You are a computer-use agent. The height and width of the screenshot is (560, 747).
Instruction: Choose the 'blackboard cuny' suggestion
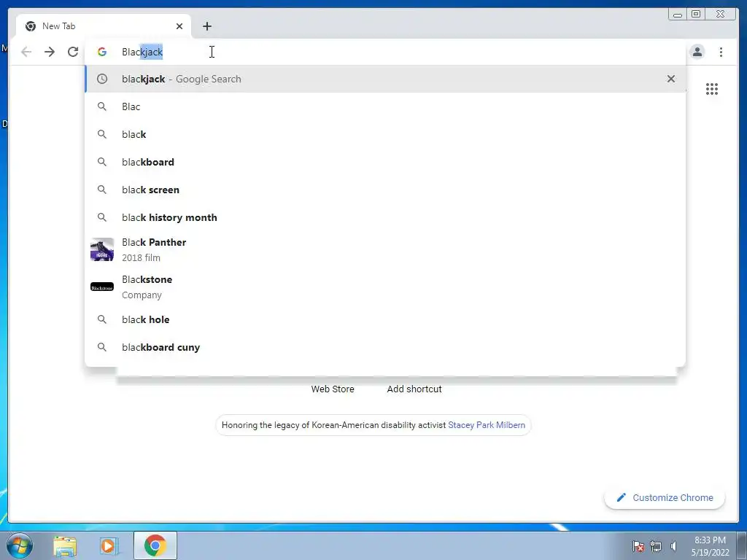tap(385, 347)
